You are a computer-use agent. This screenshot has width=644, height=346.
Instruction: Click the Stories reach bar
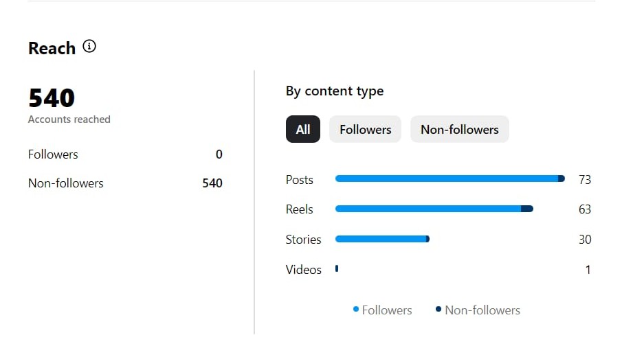[x=382, y=239]
